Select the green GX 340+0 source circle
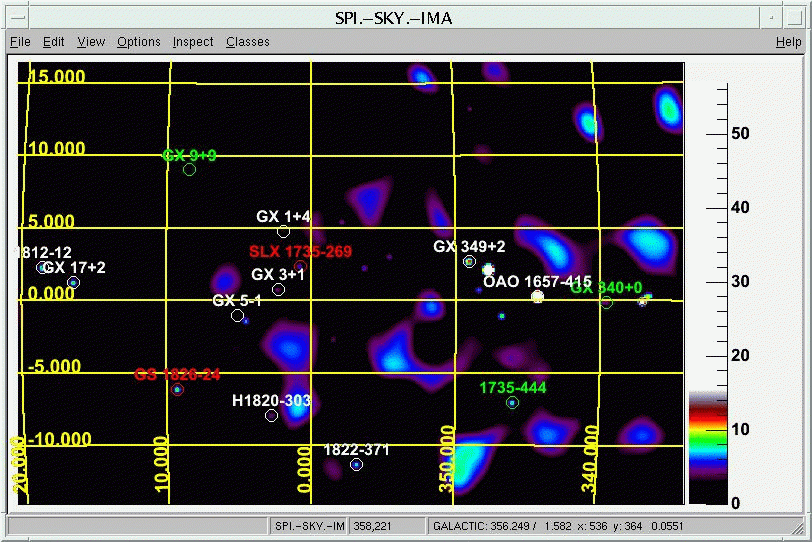This screenshot has width=812, height=542. pyautogui.click(x=606, y=303)
